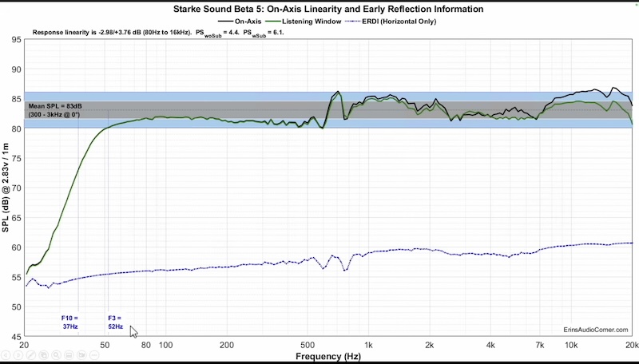This screenshot has width=639, height=364.
Task: Click the 95 tick label on SPL axis
Action: point(16,40)
